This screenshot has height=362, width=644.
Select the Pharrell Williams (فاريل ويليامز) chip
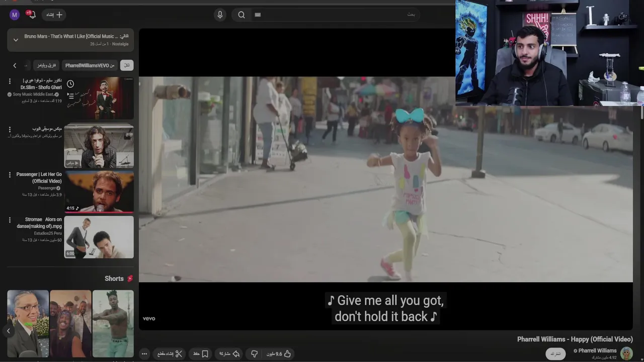(x=46, y=65)
